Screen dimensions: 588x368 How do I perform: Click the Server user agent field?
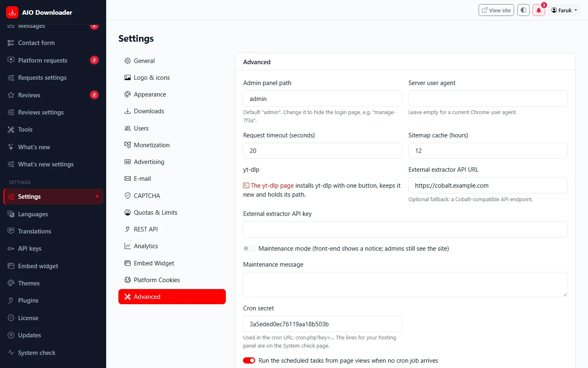tap(488, 99)
